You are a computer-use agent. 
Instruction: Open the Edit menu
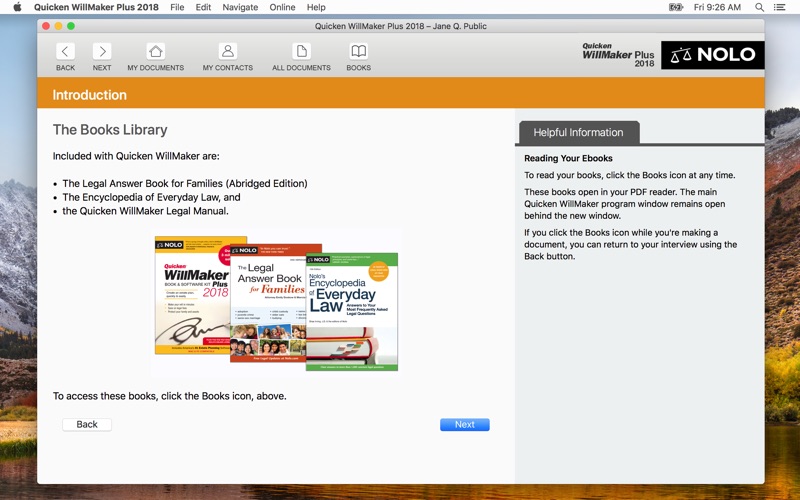click(x=203, y=7)
